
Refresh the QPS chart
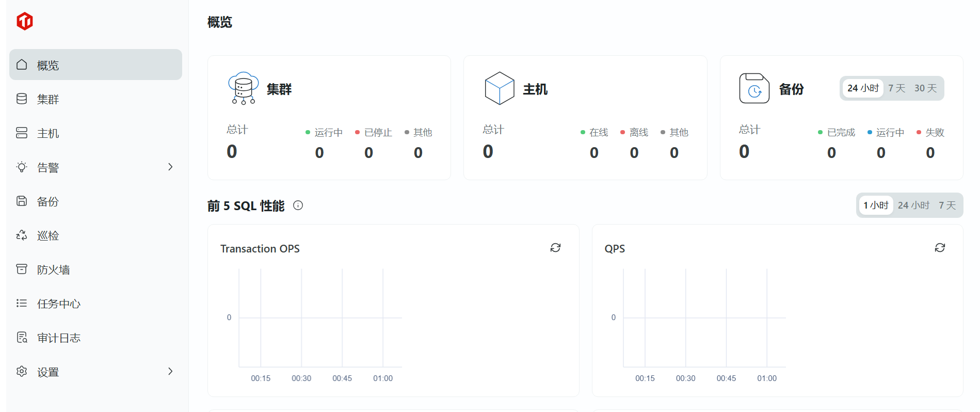(x=940, y=248)
